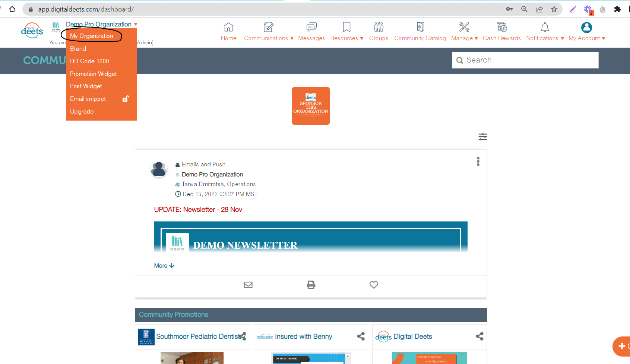
Task: Print the post with printer icon
Action: click(x=311, y=285)
